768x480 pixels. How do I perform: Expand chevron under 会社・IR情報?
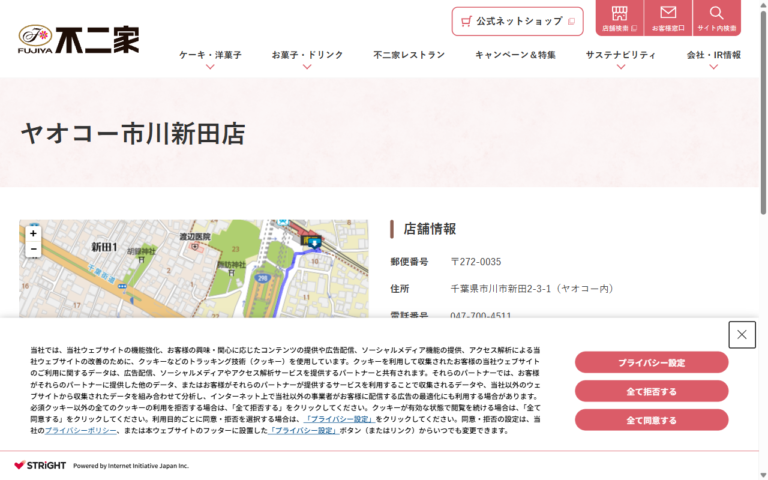tap(714, 67)
